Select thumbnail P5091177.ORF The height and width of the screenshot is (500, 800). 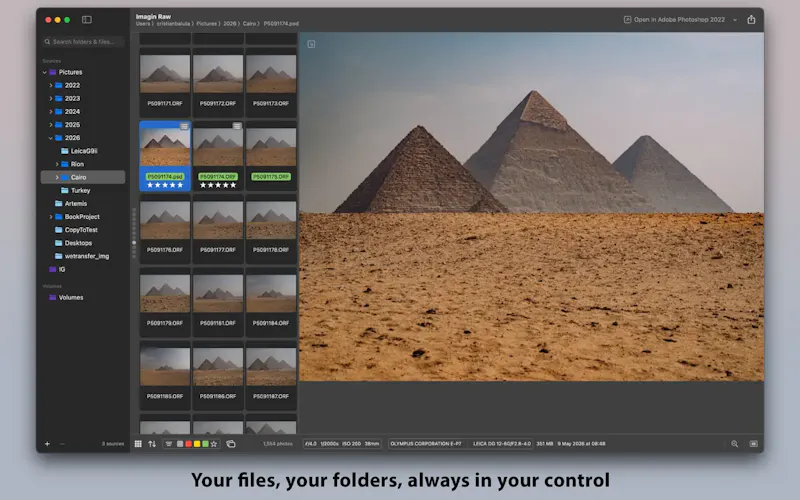218,229
